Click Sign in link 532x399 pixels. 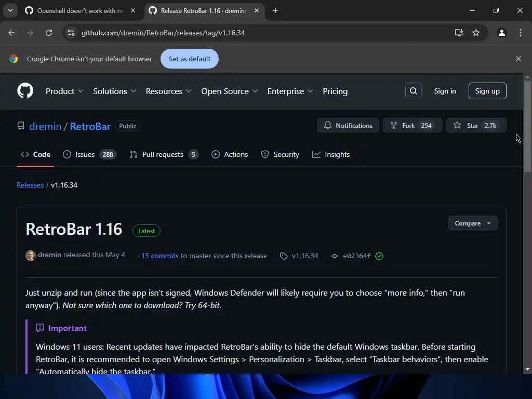pyautogui.click(x=445, y=91)
